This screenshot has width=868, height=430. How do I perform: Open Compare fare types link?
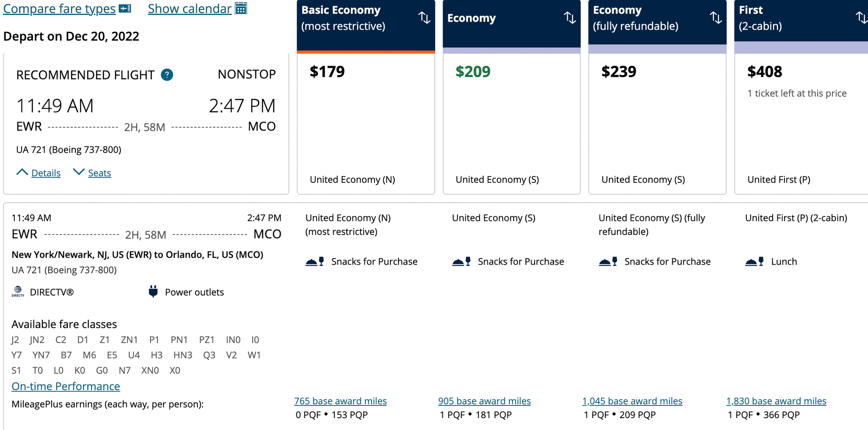click(59, 8)
